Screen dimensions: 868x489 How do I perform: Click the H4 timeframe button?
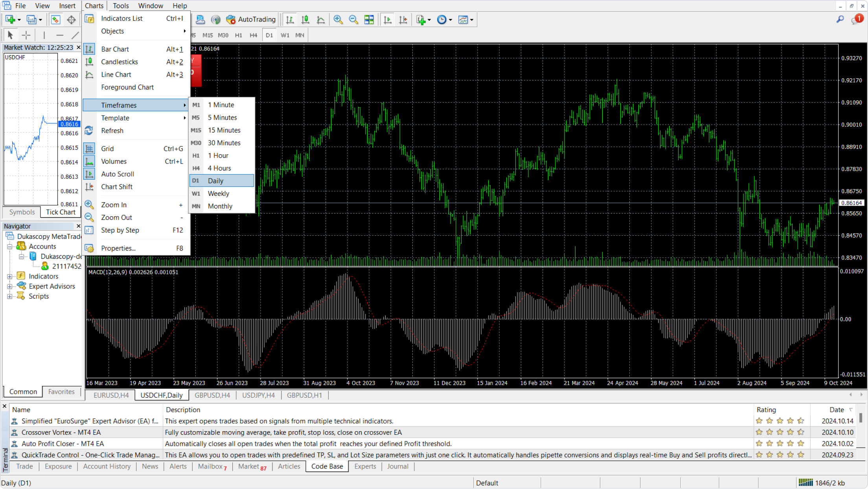253,35
